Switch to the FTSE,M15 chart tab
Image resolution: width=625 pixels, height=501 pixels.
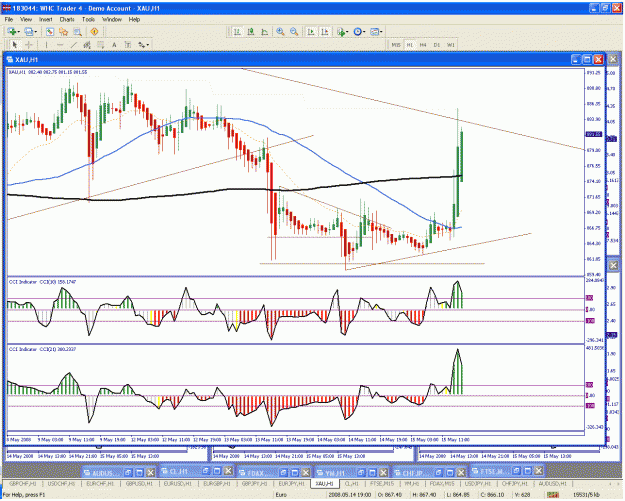coord(382,483)
